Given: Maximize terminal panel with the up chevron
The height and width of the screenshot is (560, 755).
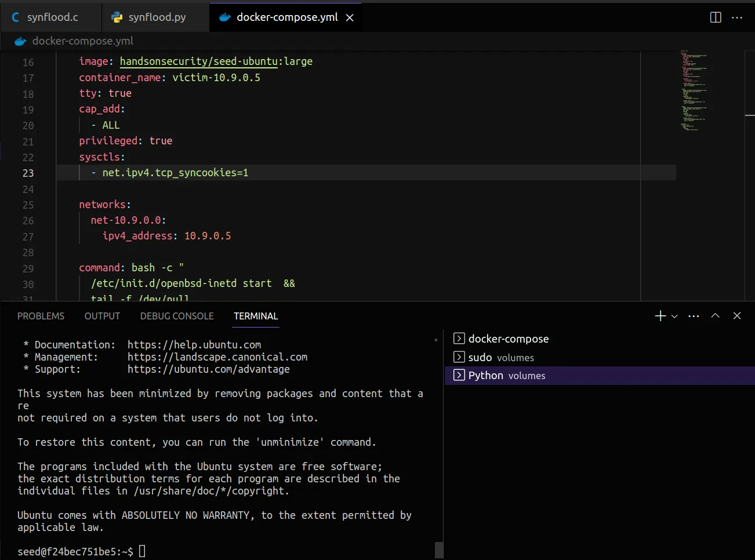Looking at the screenshot, I should coord(715,316).
